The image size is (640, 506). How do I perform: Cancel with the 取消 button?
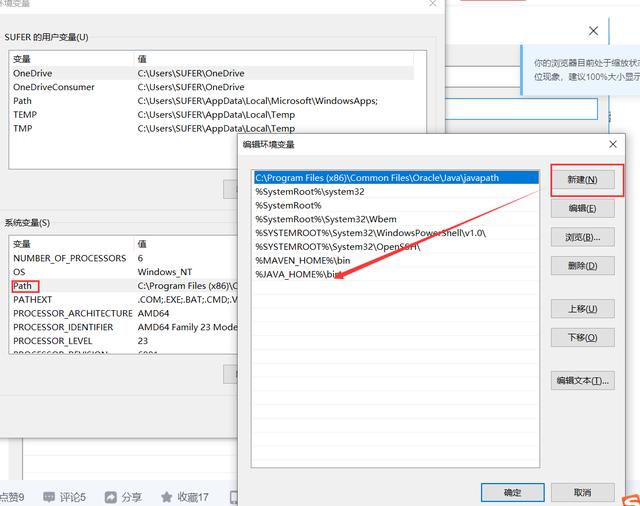point(582,493)
